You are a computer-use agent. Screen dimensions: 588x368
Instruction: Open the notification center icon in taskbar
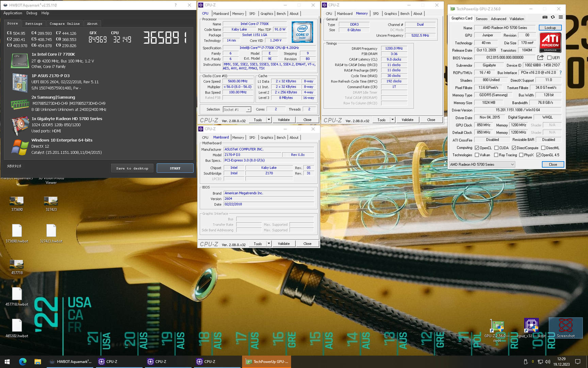[x=577, y=362]
